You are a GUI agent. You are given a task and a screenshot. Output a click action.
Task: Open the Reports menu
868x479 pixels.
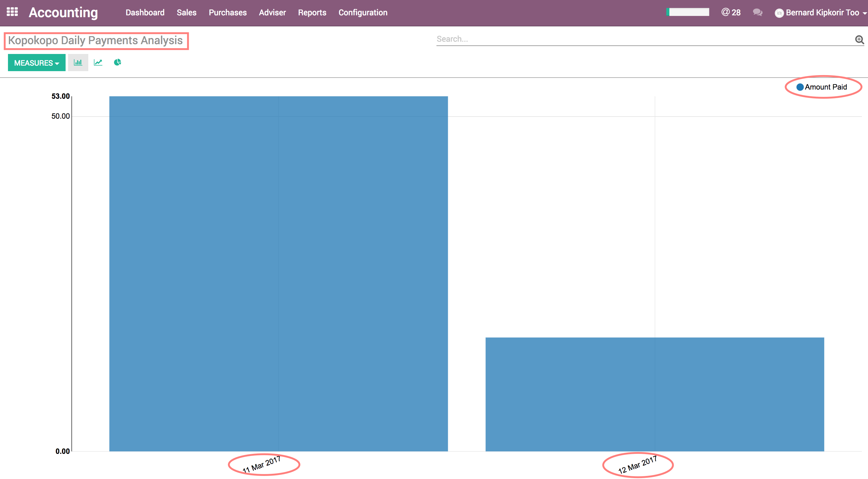(x=312, y=13)
